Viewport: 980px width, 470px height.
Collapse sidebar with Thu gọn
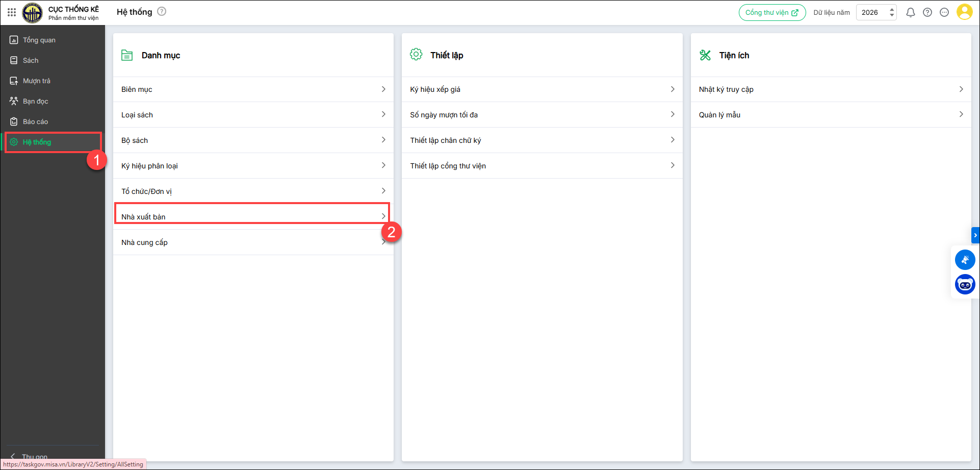pos(34,456)
